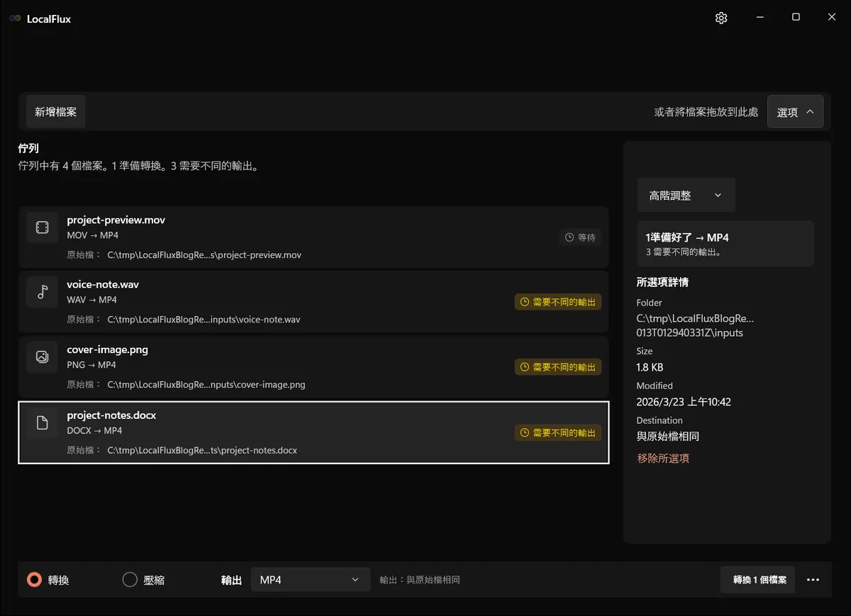Click the 轉換 1 個檔案 button

(758, 580)
